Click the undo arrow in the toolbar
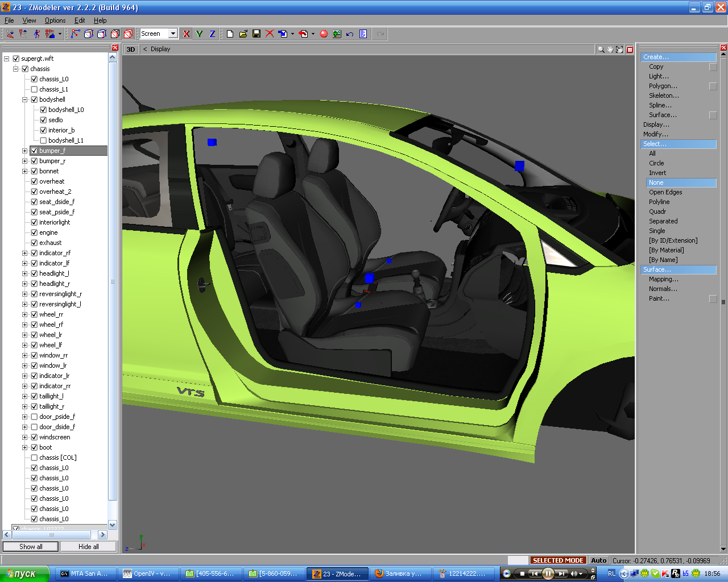Screen dimensions: 728x582 350,34
